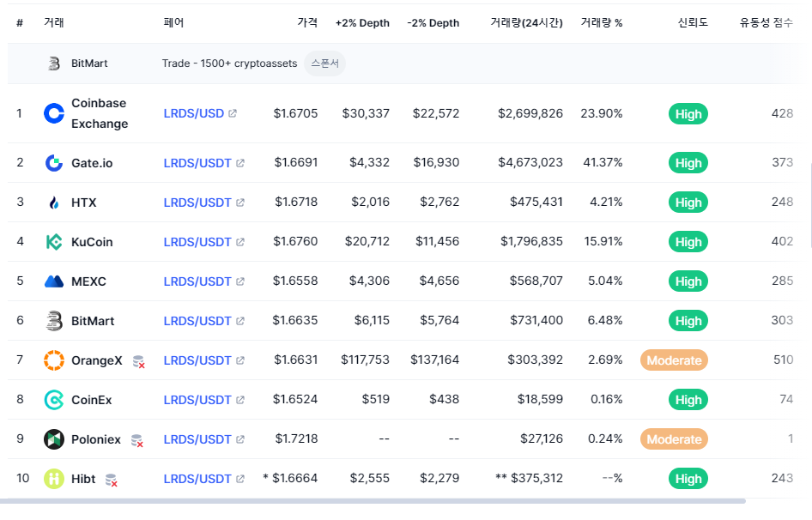Open the LRDS/USDT pair on KuCoin

pos(197,242)
